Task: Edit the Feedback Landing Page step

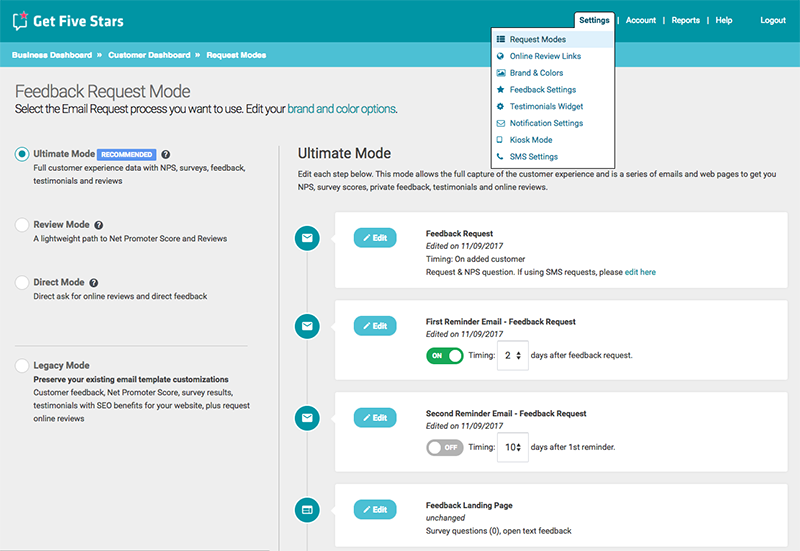Action: pos(375,510)
